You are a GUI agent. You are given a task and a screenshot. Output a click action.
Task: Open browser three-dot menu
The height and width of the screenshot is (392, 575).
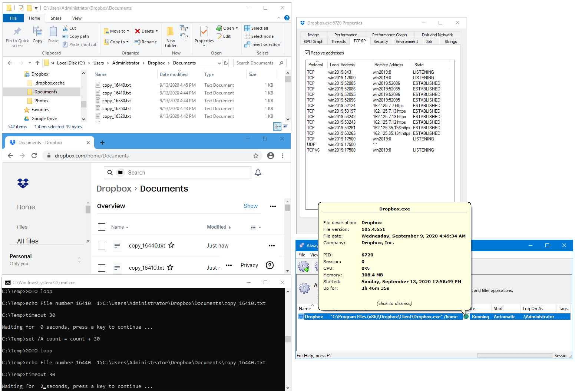pos(282,156)
